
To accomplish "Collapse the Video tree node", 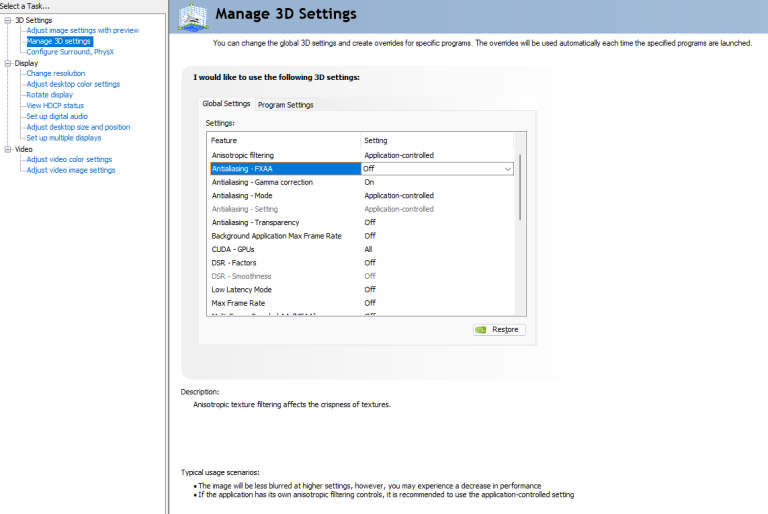I will pyautogui.click(x=7, y=149).
